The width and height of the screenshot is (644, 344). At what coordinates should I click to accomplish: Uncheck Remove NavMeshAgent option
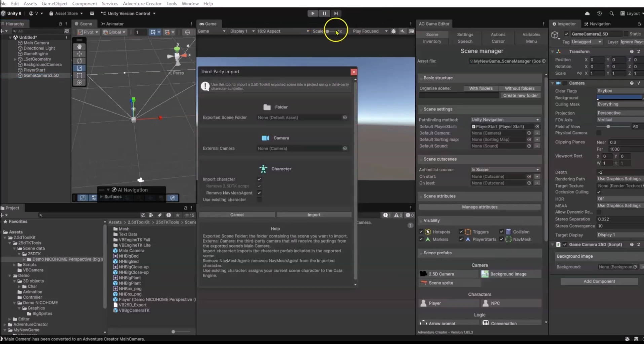(x=259, y=193)
